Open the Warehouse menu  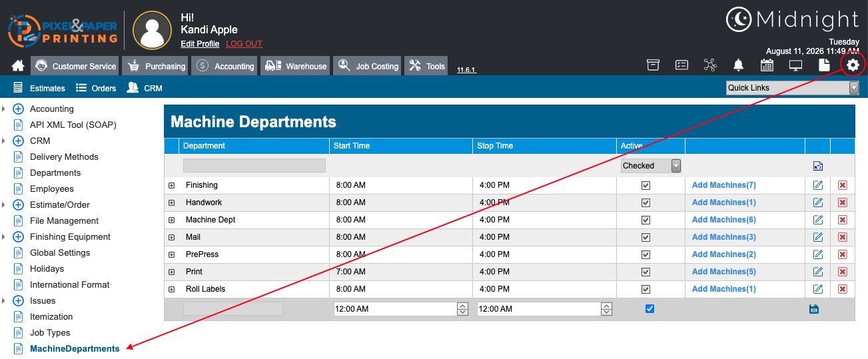(x=296, y=66)
